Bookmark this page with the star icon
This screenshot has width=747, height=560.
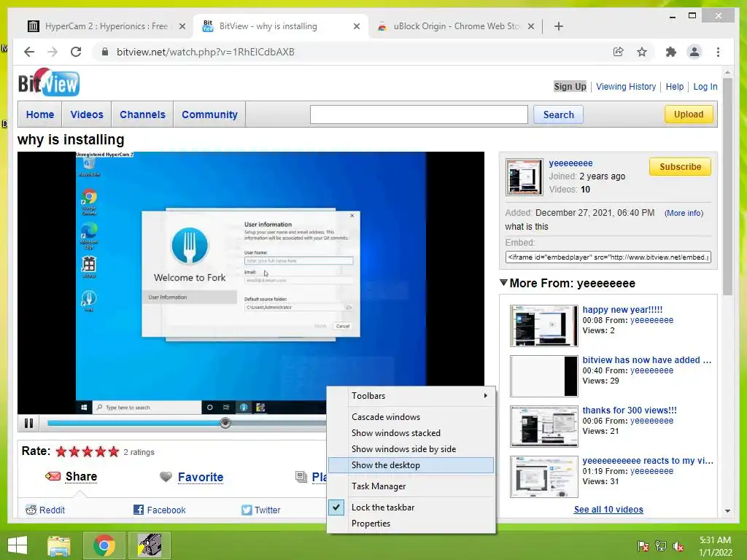tap(642, 52)
